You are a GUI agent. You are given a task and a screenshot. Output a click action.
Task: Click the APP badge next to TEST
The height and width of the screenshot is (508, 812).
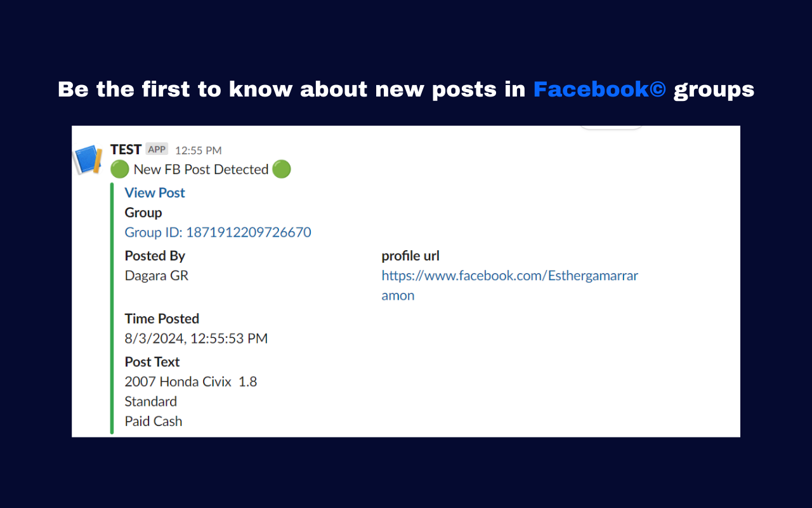pos(157,149)
